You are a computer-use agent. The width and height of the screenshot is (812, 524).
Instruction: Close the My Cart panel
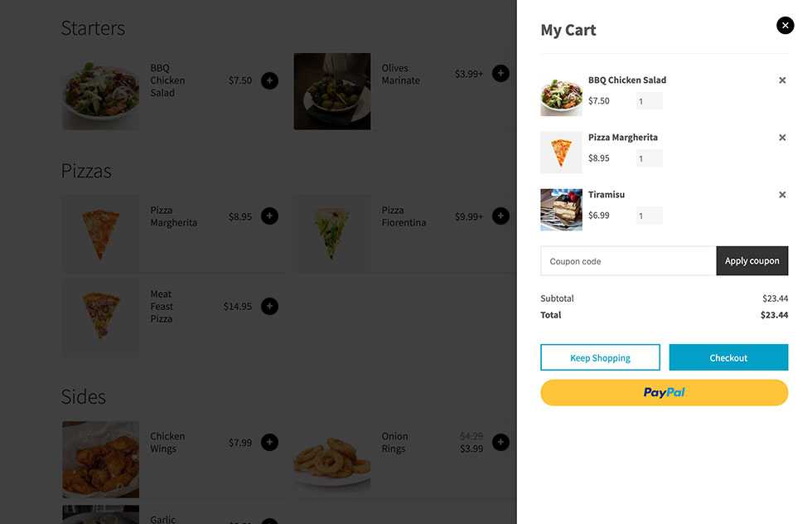coord(785,25)
